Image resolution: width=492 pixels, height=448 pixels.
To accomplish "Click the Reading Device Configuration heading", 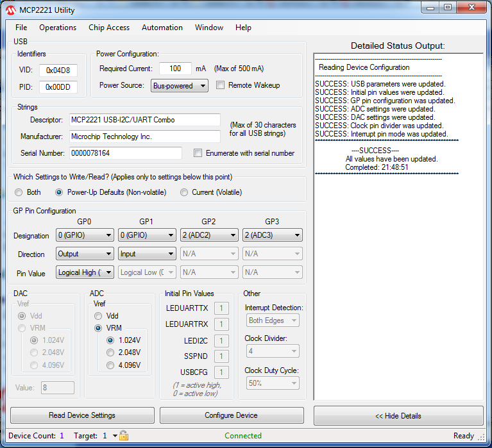I will click(x=364, y=67).
